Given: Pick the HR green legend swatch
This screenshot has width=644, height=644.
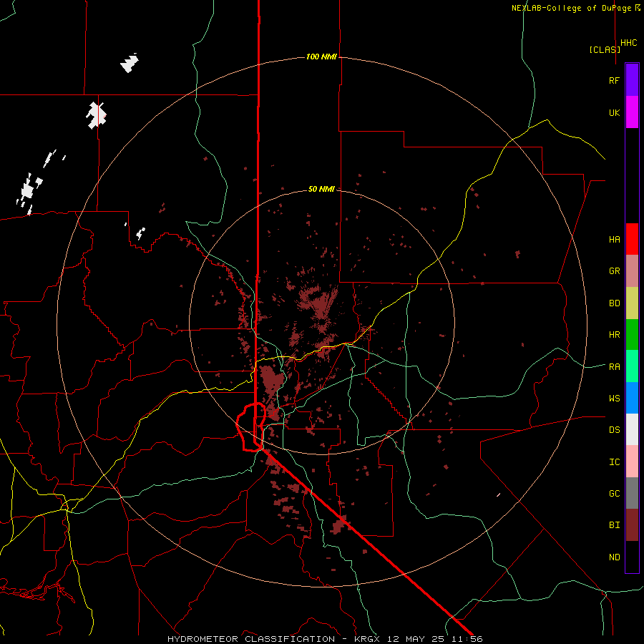Looking at the screenshot, I should coord(632,334).
